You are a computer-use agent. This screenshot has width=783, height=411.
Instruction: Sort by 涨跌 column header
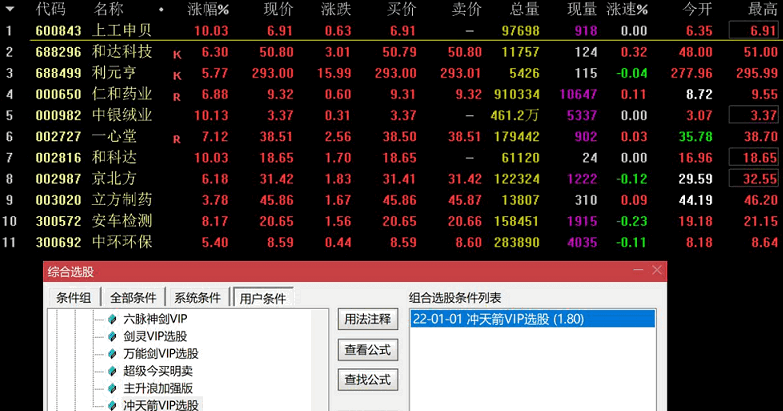click(336, 9)
